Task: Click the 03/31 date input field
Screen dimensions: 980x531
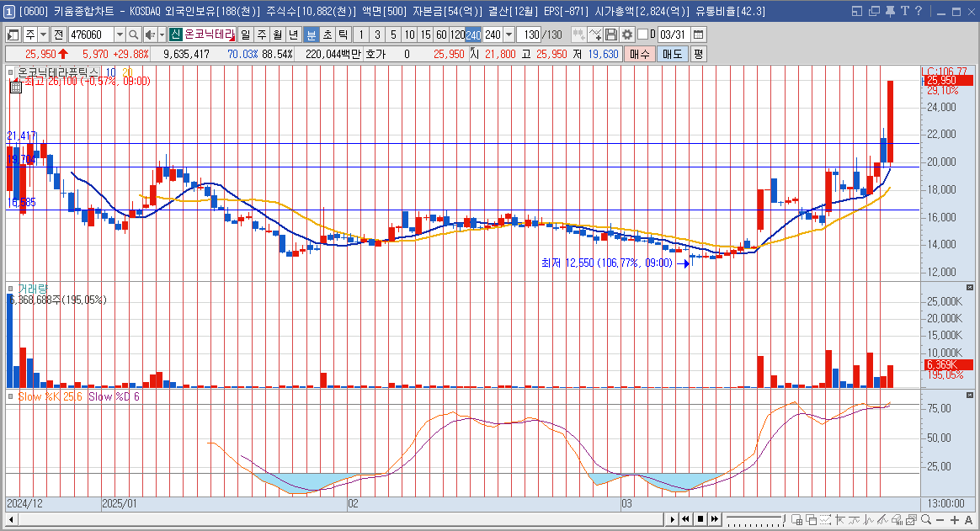Action: [x=674, y=35]
